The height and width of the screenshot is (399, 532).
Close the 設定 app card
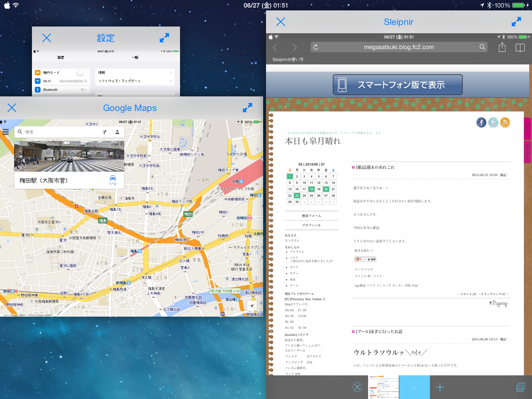point(46,38)
